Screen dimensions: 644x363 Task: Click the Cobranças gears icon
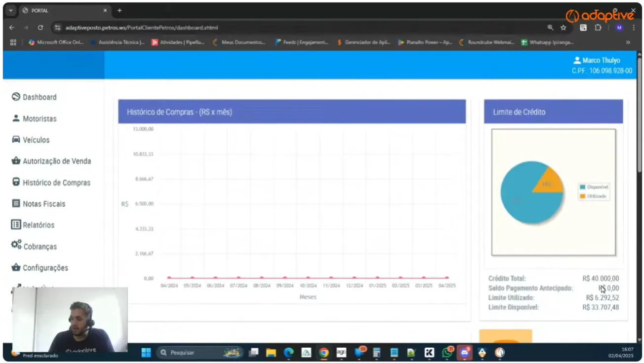[16, 245]
